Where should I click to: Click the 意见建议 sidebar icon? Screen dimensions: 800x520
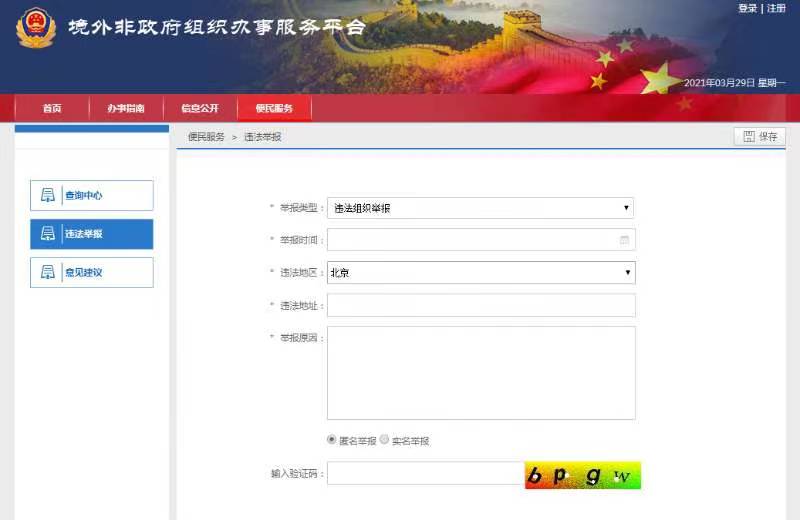(48, 272)
